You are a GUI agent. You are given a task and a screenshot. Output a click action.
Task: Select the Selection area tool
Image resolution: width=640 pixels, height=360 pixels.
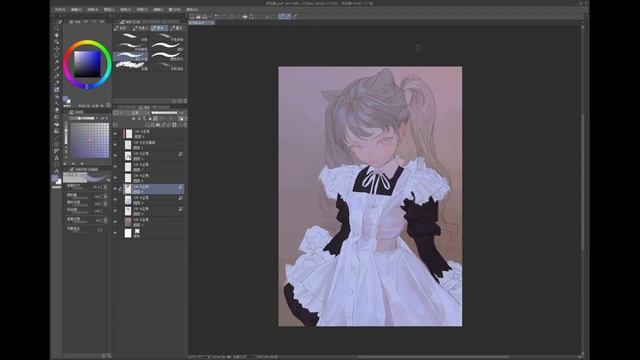(57, 55)
